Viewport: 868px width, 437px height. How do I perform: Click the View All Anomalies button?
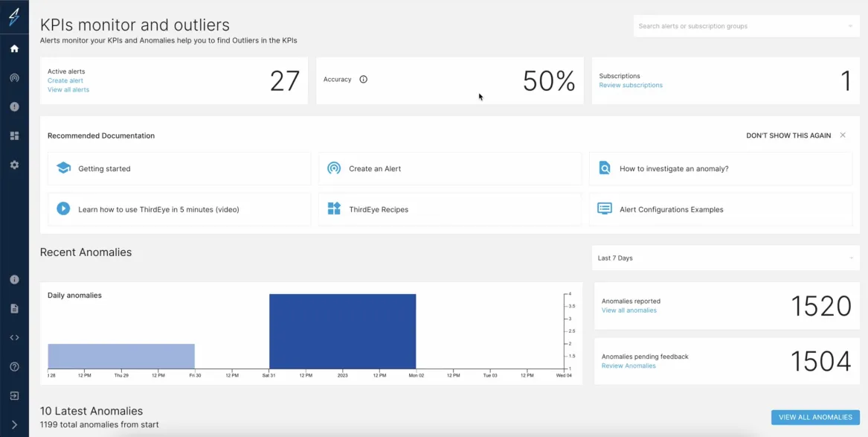coord(815,418)
